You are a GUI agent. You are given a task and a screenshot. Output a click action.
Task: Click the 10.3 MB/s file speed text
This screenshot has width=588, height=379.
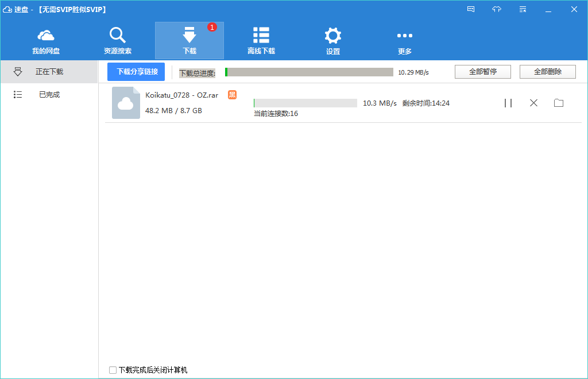(x=380, y=103)
